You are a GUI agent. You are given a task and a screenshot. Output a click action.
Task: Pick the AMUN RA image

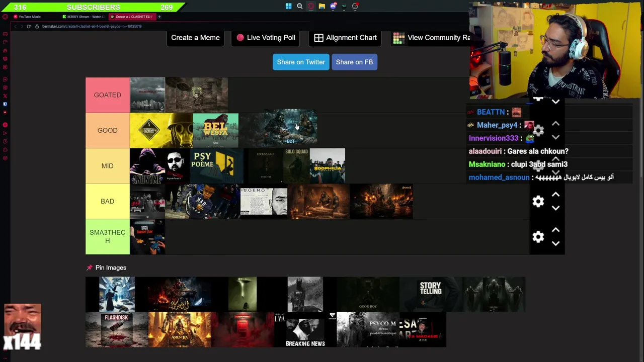180,330
